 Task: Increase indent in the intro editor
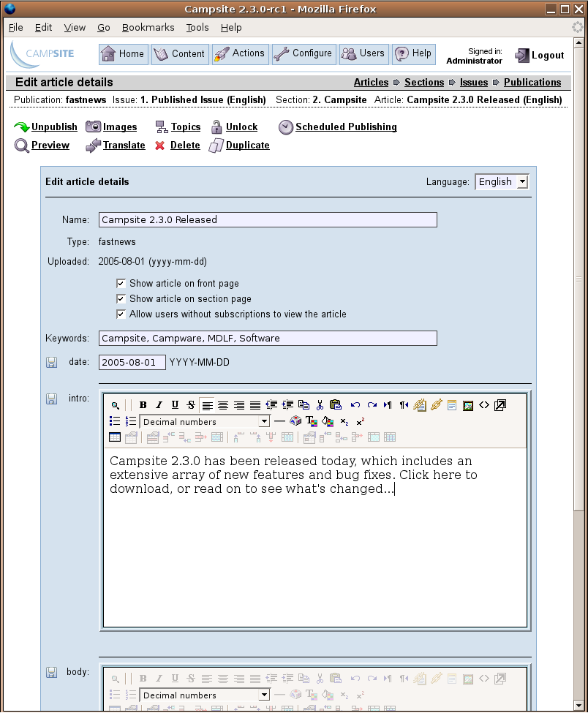pos(287,404)
